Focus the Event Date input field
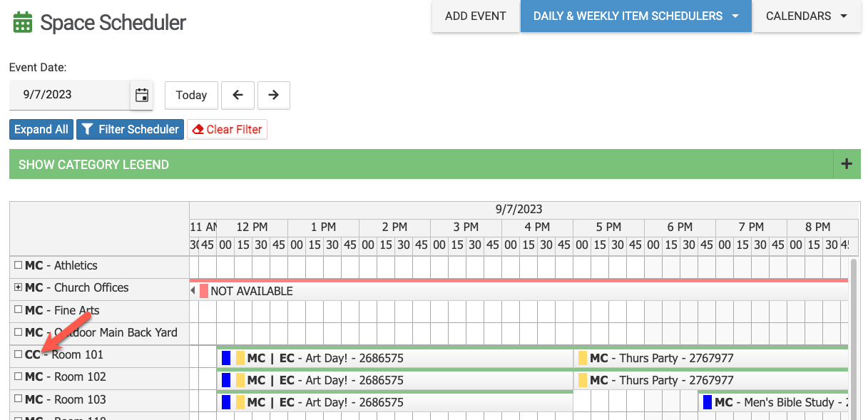 point(70,95)
